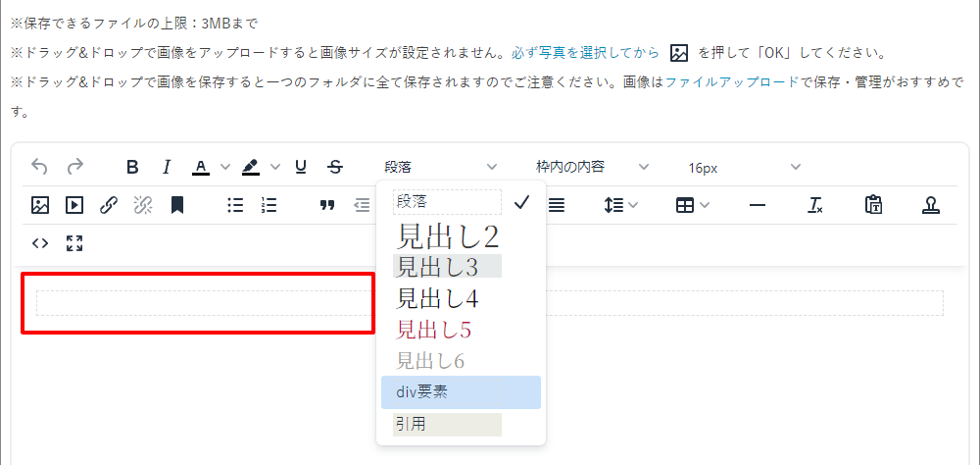Select 見出し4 heading format
Viewport: 980px width, 465px height.
point(461,298)
